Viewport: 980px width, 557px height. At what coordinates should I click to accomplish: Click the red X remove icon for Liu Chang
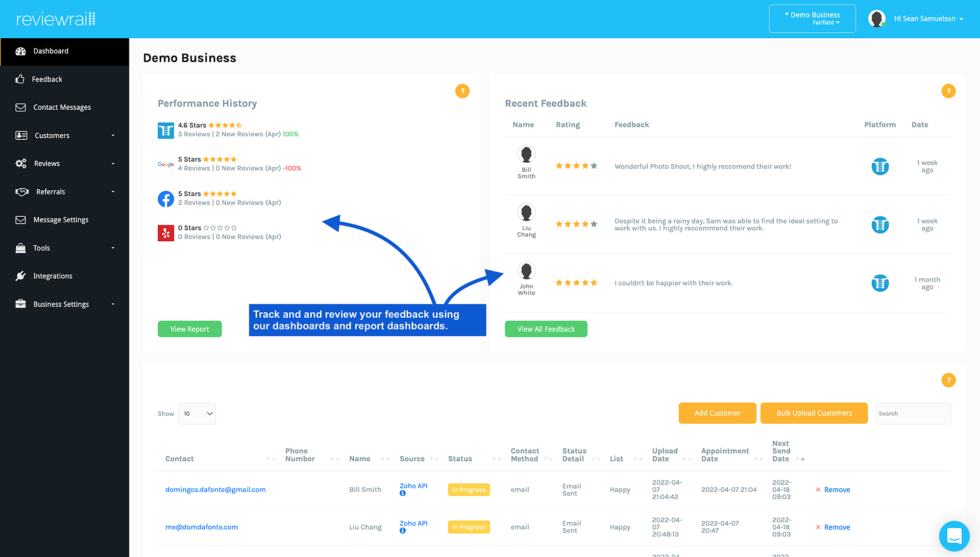pyautogui.click(x=818, y=527)
